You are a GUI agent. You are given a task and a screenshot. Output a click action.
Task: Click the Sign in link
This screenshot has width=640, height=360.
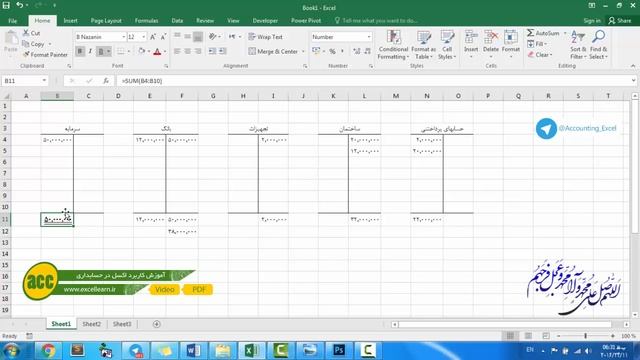(x=592, y=20)
